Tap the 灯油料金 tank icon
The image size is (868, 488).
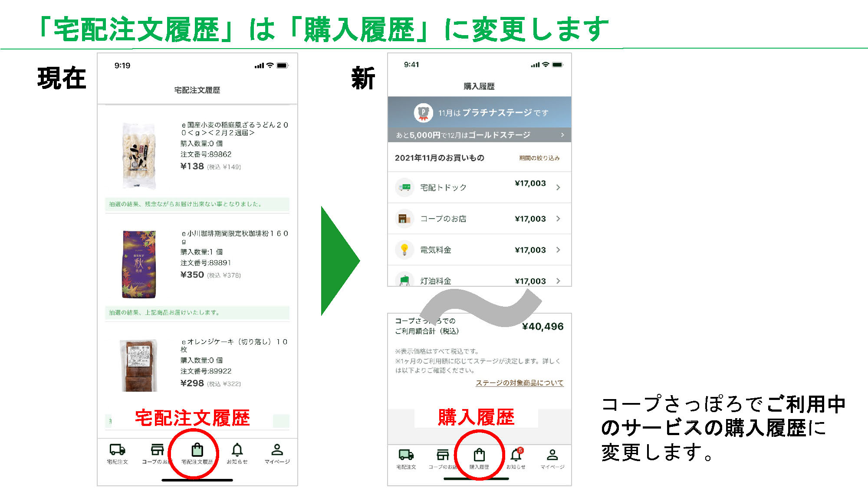pos(404,280)
